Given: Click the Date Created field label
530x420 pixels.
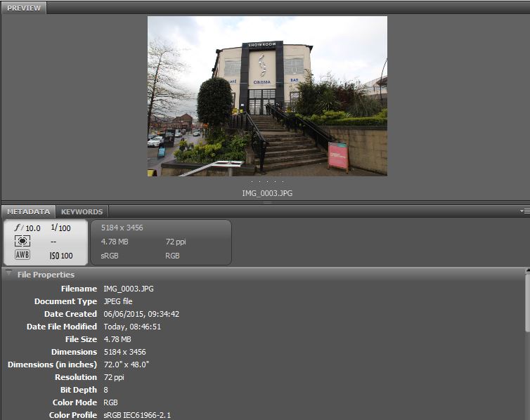Looking at the screenshot, I should [x=71, y=314].
